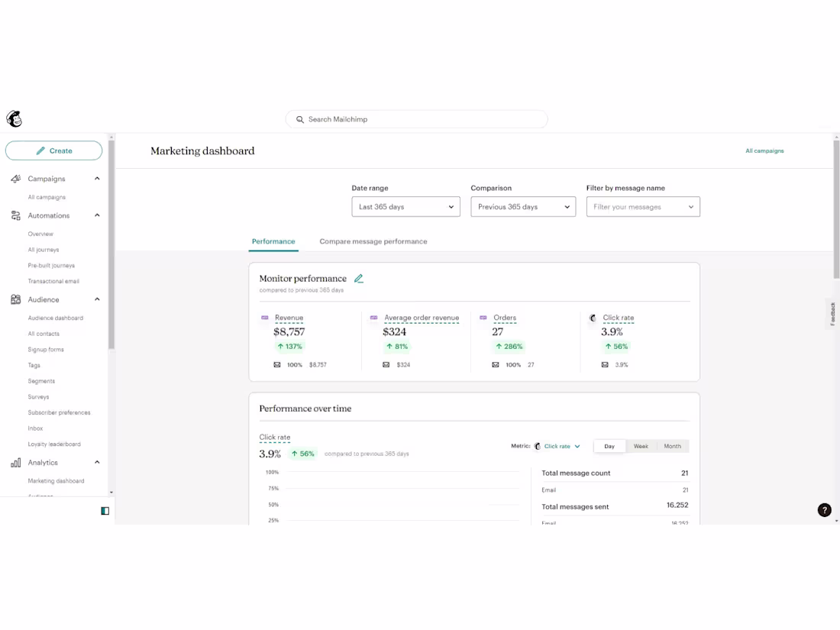Switch chart granularity to Week
Viewport: 840px width, 630px height.
641,446
